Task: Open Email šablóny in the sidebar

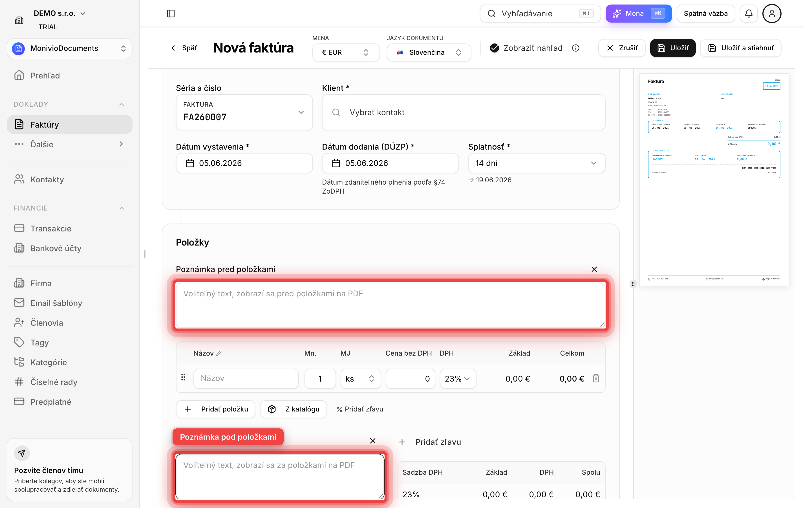Action: pyautogui.click(x=69, y=303)
